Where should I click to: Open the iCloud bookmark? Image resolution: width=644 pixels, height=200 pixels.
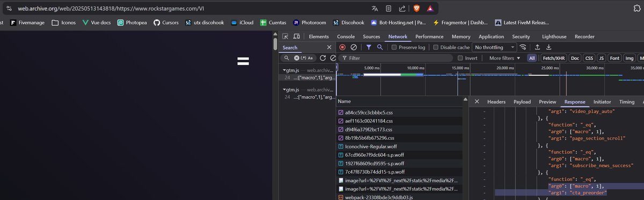click(241, 23)
